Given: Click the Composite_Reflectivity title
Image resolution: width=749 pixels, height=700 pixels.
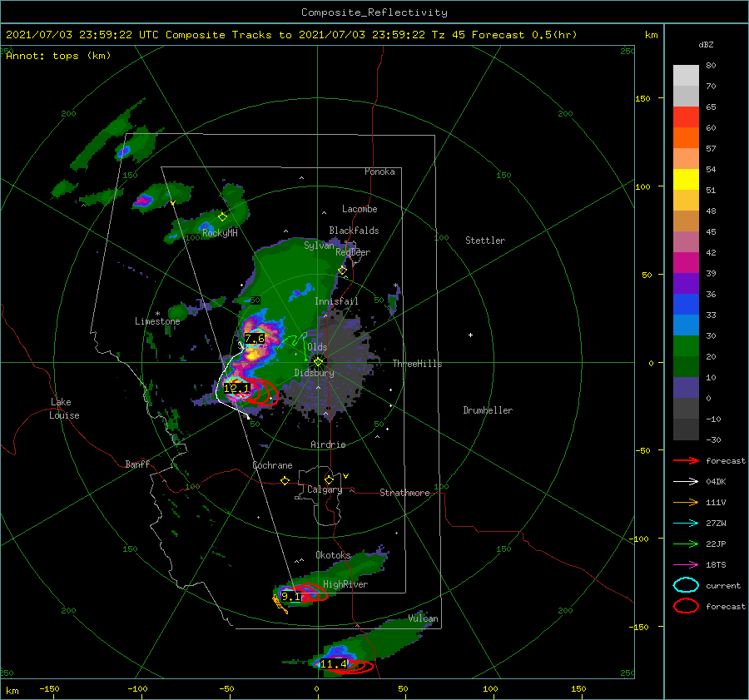Looking at the screenshot, I should click(x=374, y=12).
